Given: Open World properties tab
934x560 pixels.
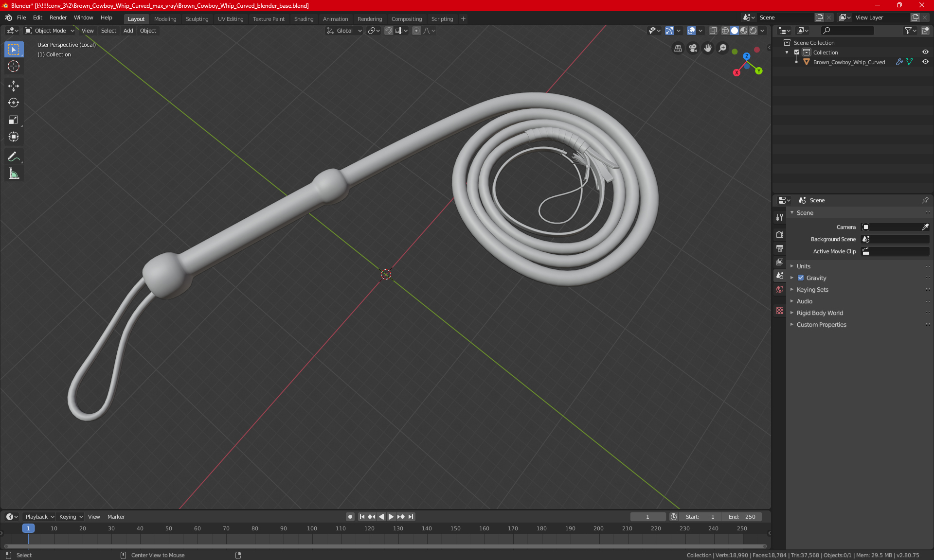Looking at the screenshot, I should (780, 289).
